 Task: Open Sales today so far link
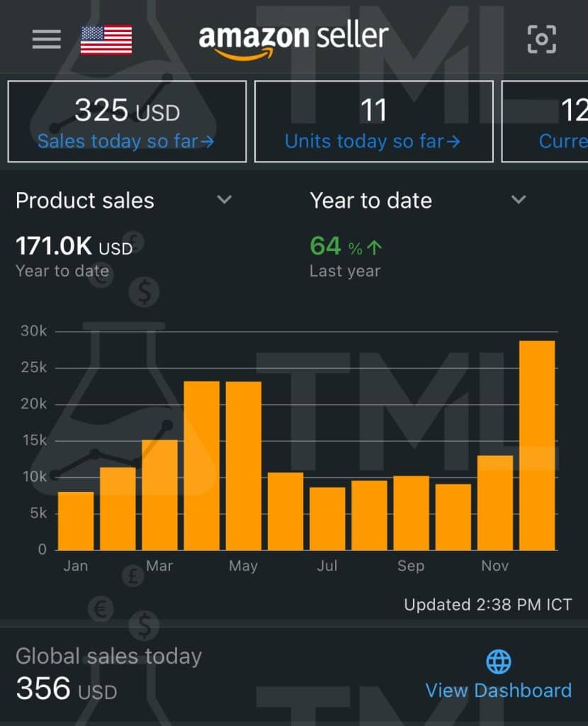click(x=126, y=141)
